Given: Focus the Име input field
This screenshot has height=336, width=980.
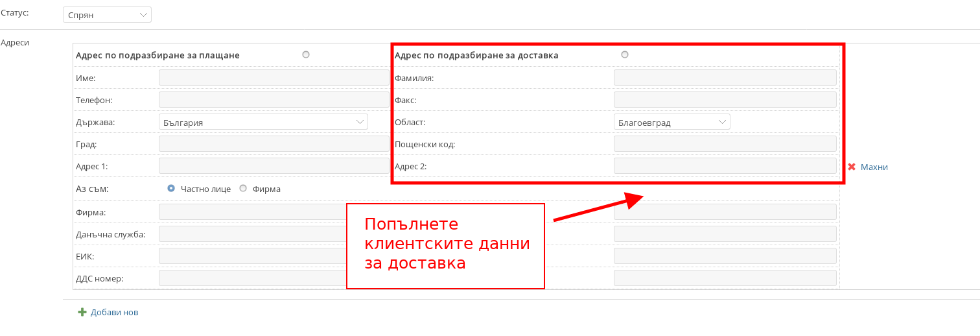Looking at the screenshot, I should pos(274,78).
